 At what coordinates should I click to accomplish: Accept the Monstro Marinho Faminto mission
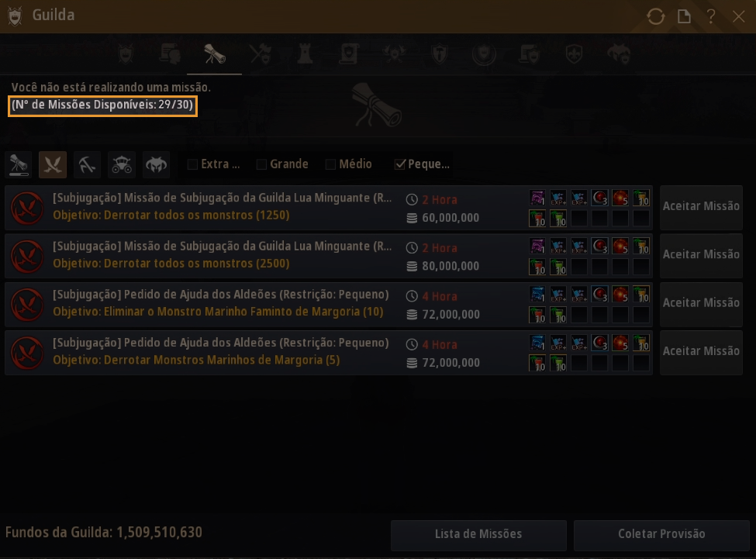[x=701, y=302]
